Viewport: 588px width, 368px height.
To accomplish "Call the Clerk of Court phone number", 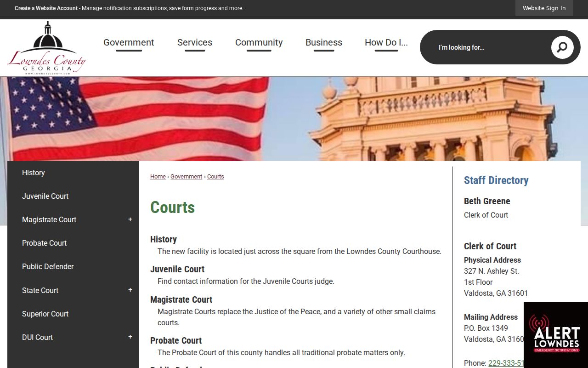I will pyautogui.click(x=506, y=363).
